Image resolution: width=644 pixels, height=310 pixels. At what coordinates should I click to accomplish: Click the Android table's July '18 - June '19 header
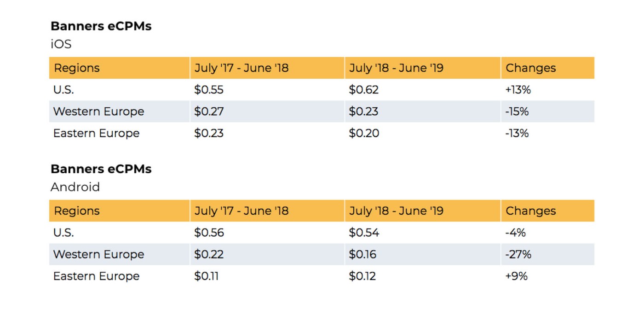click(x=396, y=211)
